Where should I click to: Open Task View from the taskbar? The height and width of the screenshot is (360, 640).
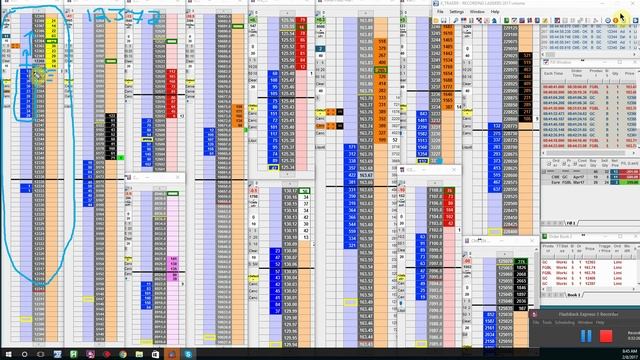click(x=41, y=354)
